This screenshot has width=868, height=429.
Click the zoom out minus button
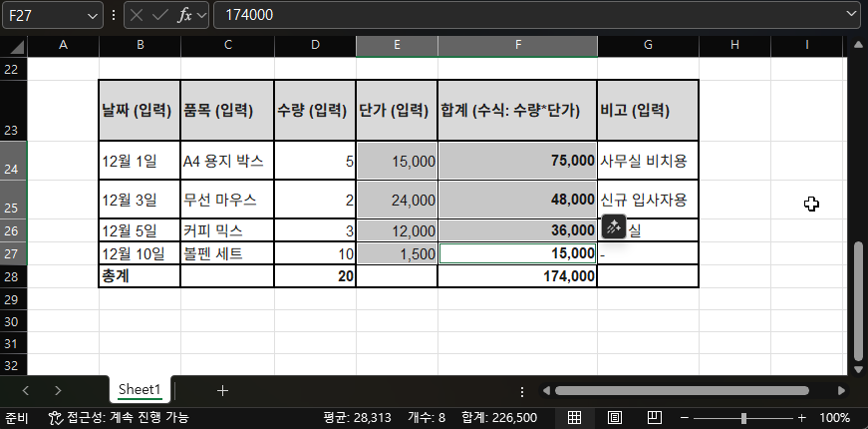click(685, 418)
